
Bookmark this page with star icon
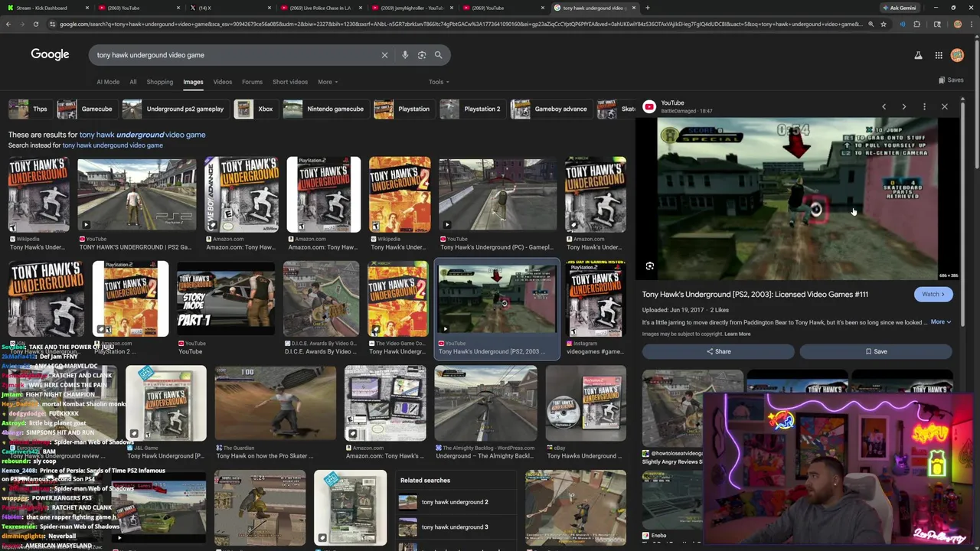pyautogui.click(x=884, y=24)
